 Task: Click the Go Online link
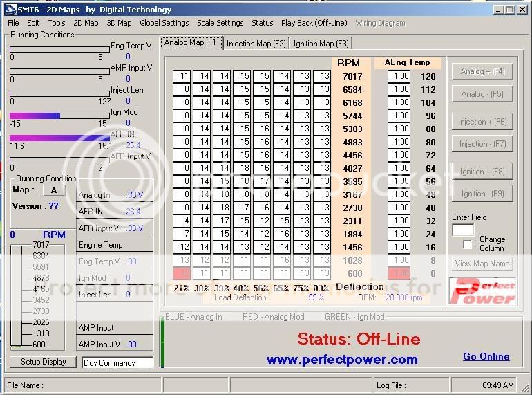[486, 356]
